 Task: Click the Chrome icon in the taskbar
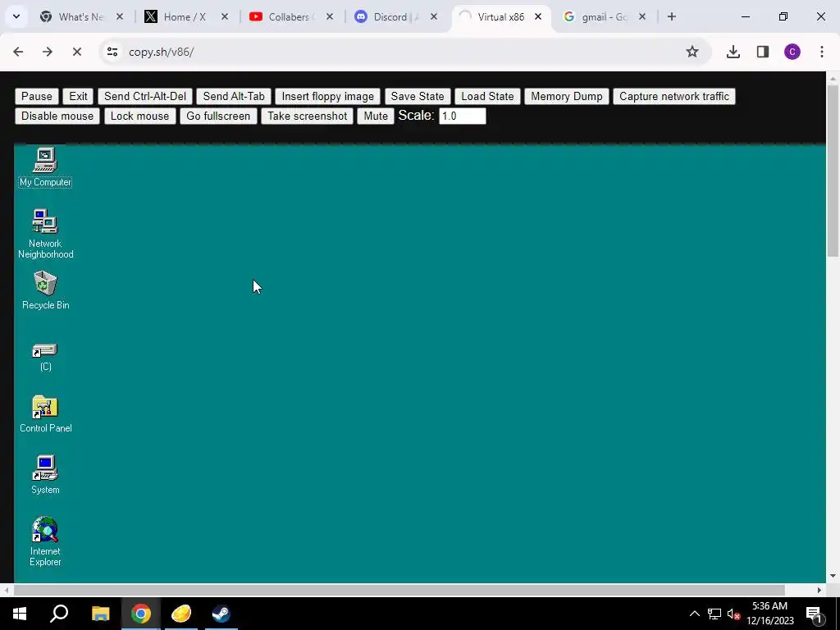click(141, 614)
